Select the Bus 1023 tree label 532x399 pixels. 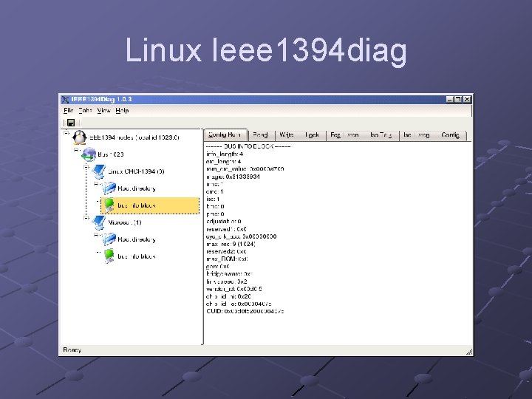[111, 154]
